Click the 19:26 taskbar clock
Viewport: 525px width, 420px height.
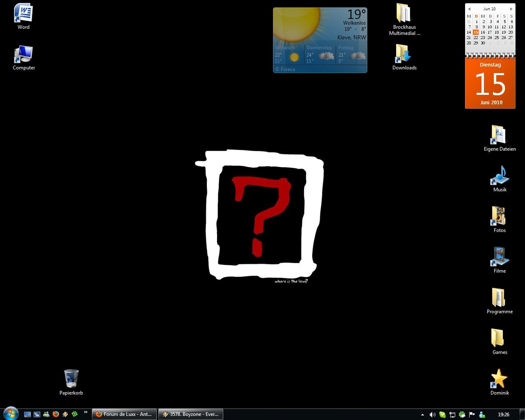(503, 415)
